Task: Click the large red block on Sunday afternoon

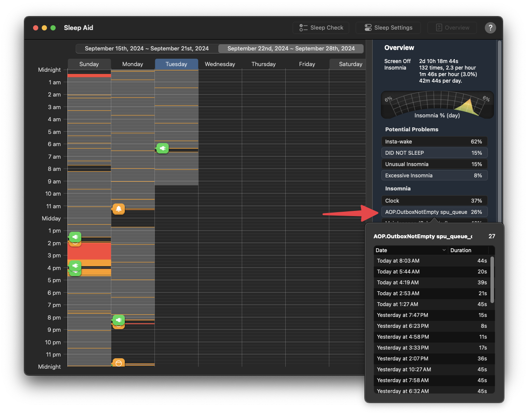Action: [89, 251]
